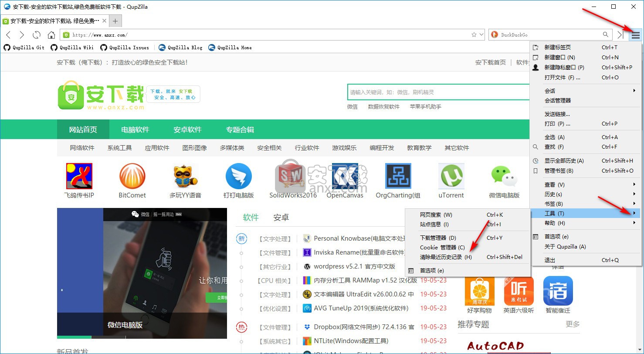Click the BitComet app icon
This screenshot has height=354, width=644.
point(132,176)
